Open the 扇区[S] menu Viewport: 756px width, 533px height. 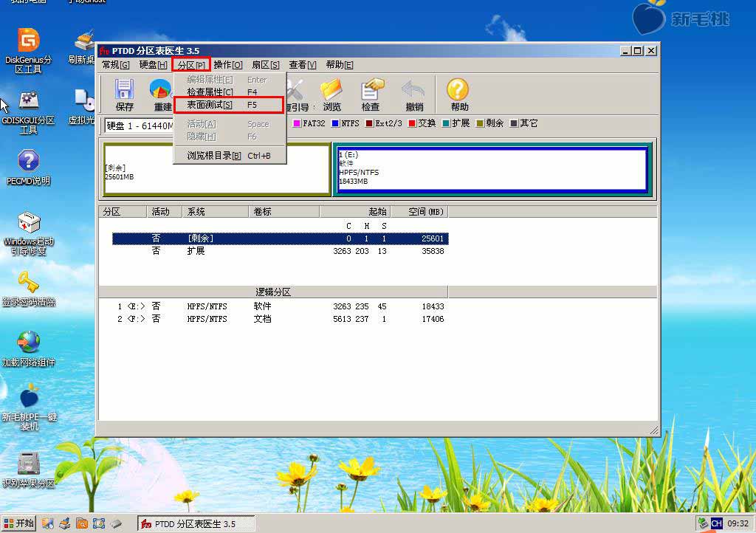click(266, 65)
